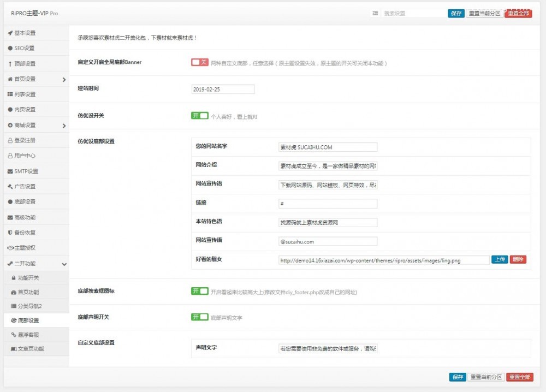Click the icon beside submenu 底部设置
The image size is (546, 392).
14,320
